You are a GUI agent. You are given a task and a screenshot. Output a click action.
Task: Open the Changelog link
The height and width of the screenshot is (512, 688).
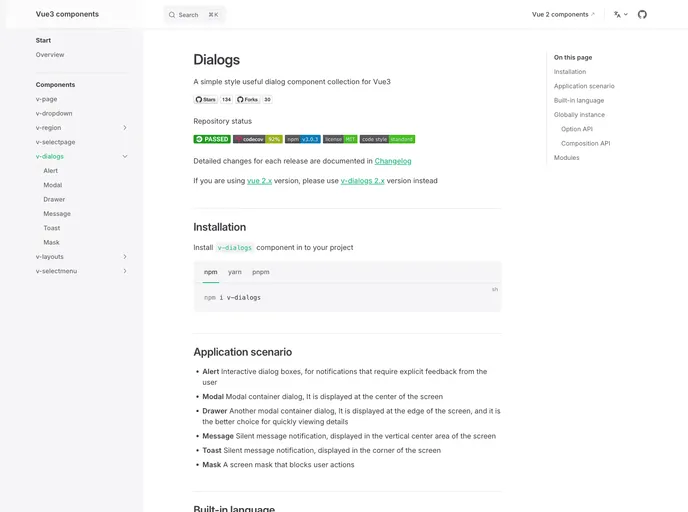pos(393,161)
